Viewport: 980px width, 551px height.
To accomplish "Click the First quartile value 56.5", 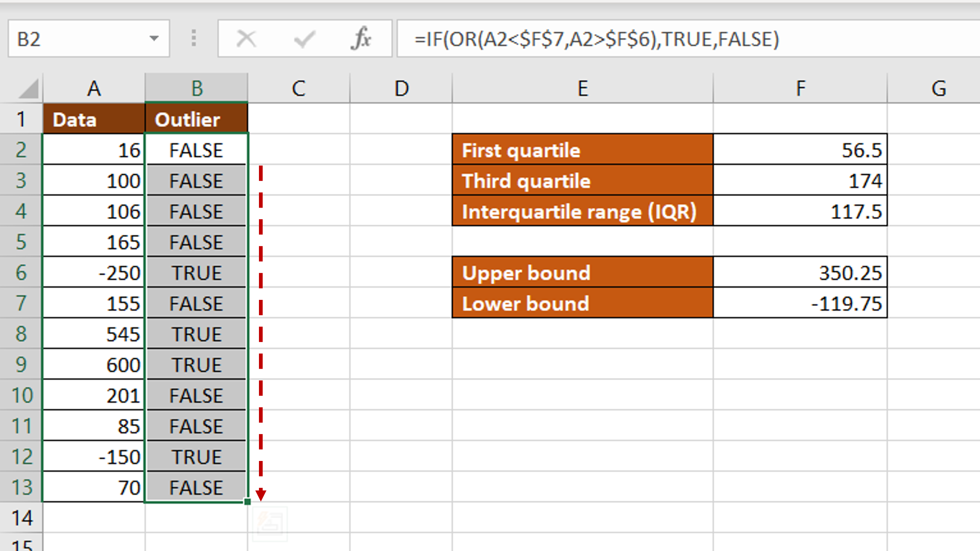I will (x=800, y=150).
